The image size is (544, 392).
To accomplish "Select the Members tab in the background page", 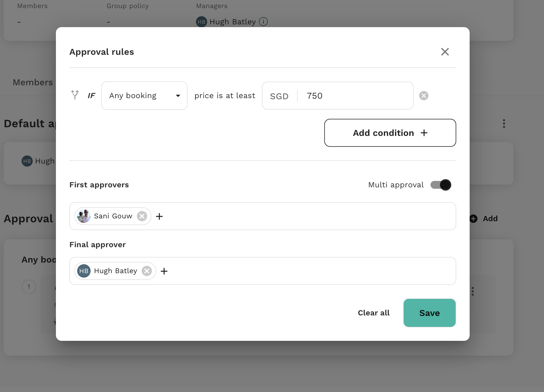I will pos(33,82).
